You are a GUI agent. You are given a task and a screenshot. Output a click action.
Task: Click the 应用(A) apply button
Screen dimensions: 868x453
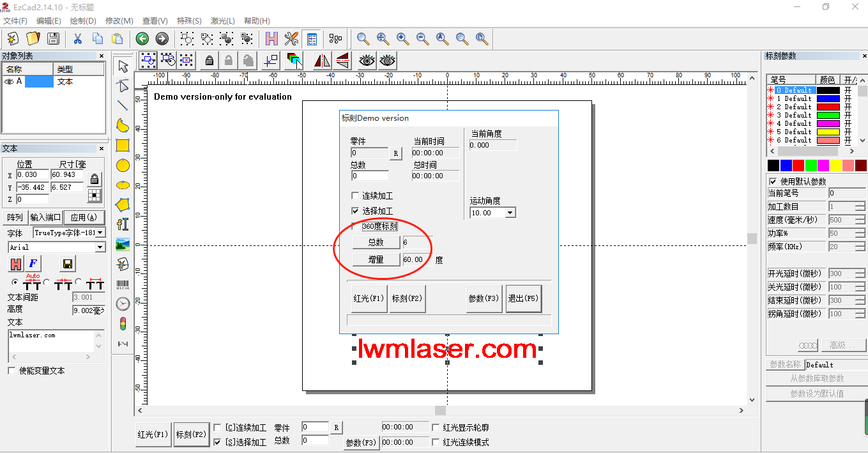84,217
